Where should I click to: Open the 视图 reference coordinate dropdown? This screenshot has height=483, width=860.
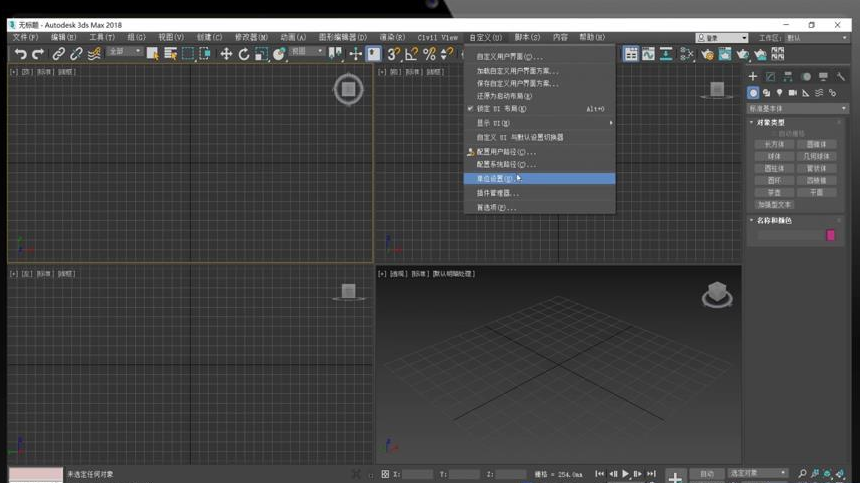coord(307,52)
